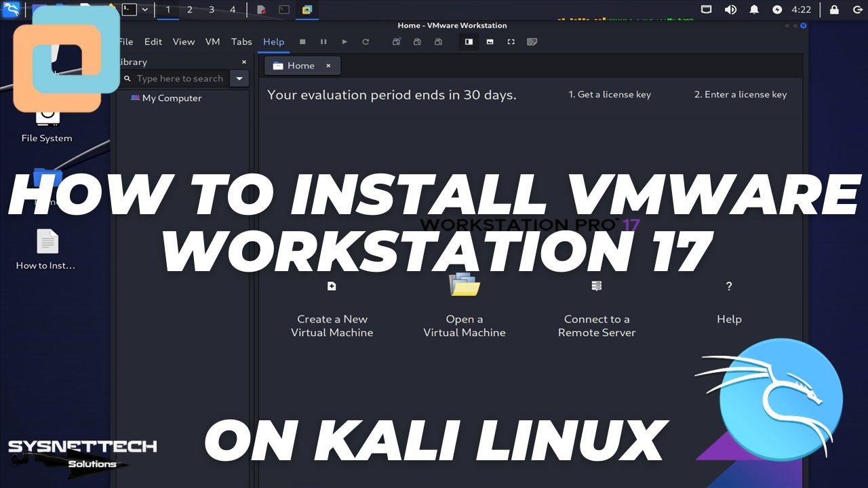Click the Power On play toolbar icon

344,41
